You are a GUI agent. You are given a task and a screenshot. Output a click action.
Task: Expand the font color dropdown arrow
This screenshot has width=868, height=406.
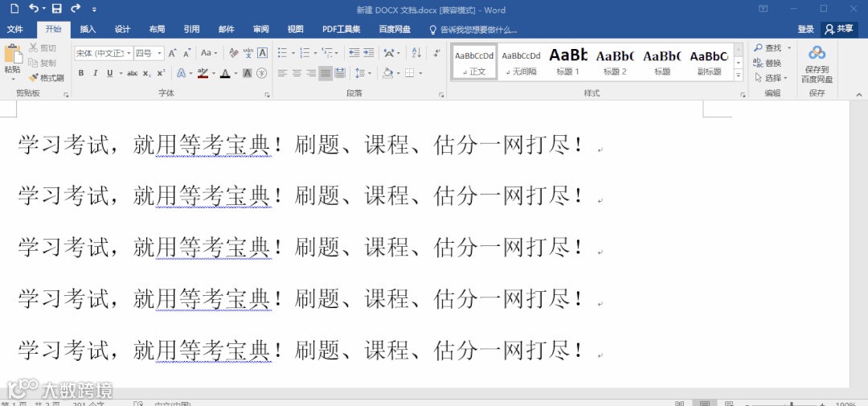(235, 73)
